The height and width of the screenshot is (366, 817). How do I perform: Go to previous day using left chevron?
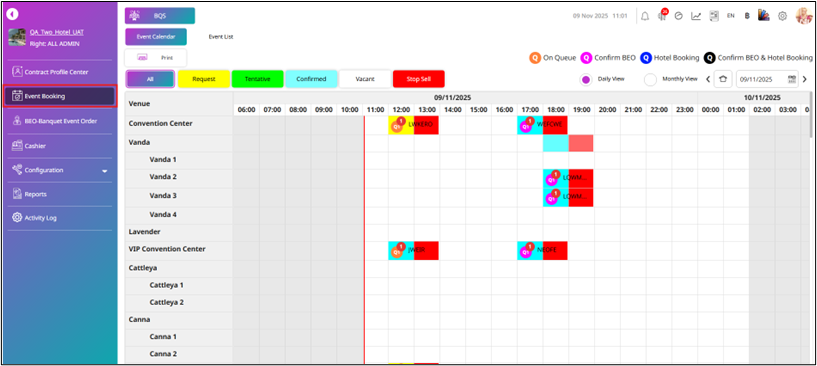708,79
